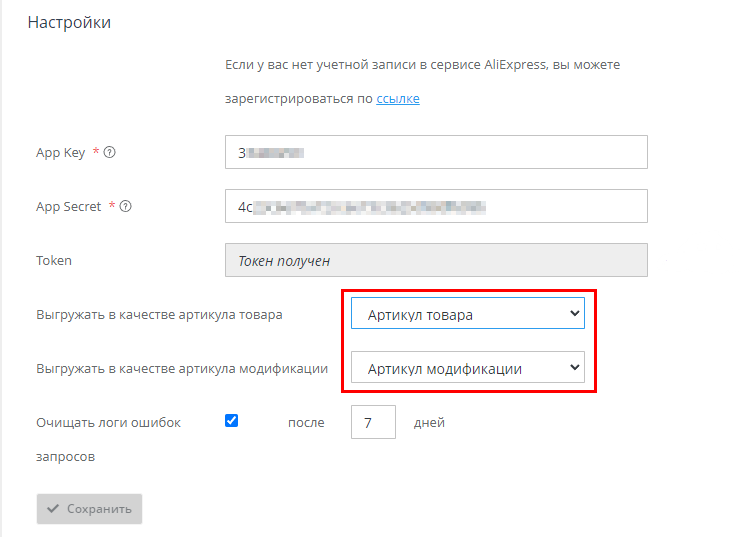Click the Token label text
Image resolution: width=740 pixels, height=537 pixels.
point(54,261)
